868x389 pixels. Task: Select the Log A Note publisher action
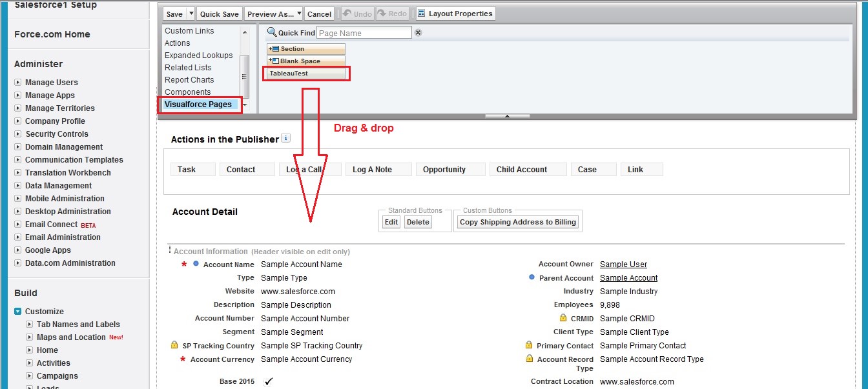378,169
